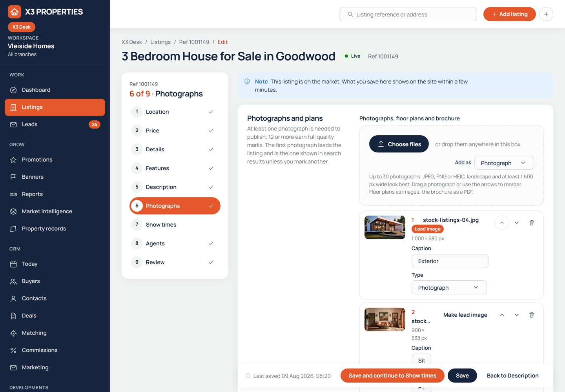Go to step 2 Price
Image resolution: width=565 pixels, height=392 pixels.
click(175, 131)
